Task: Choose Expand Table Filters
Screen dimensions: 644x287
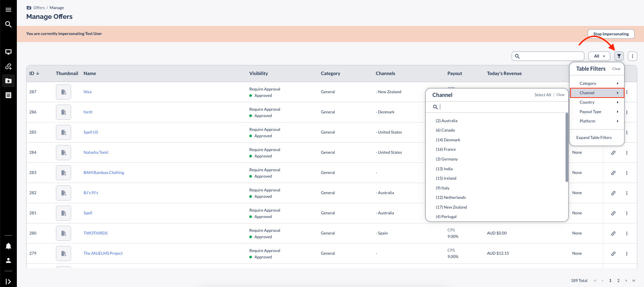Action: point(594,138)
